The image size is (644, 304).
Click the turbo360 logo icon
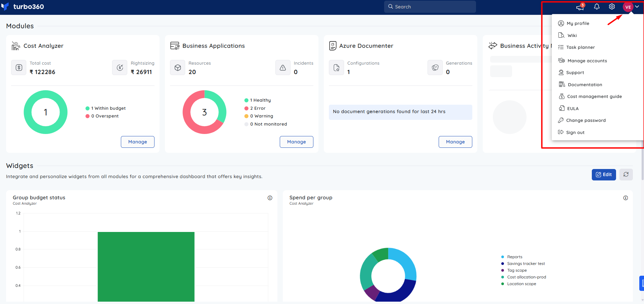[5, 7]
